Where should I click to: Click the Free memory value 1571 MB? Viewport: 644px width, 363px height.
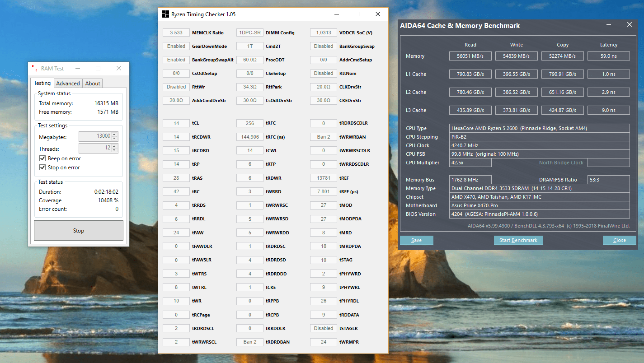pos(108,112)
